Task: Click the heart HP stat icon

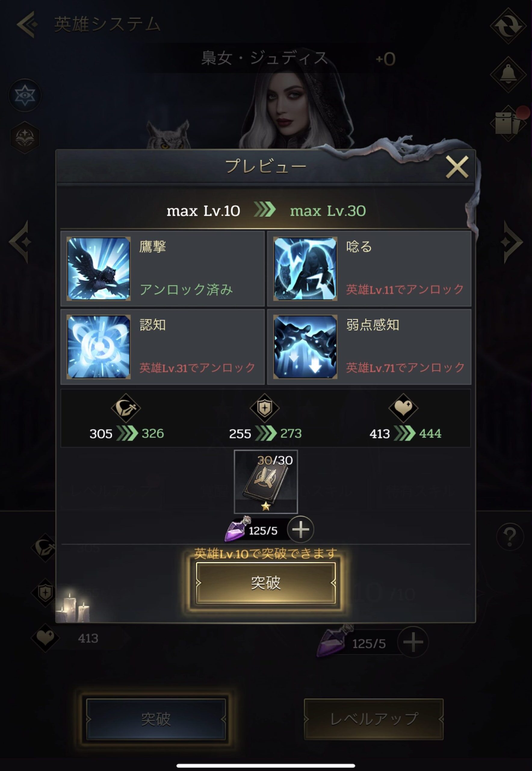Action: click(404, 408)
